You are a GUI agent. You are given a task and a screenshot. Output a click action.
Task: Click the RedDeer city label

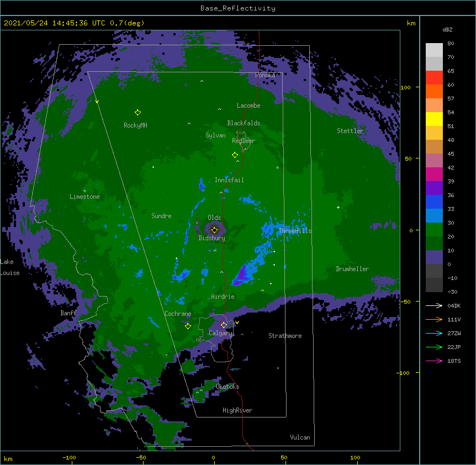pyautogui.click(x=244, y=141)
